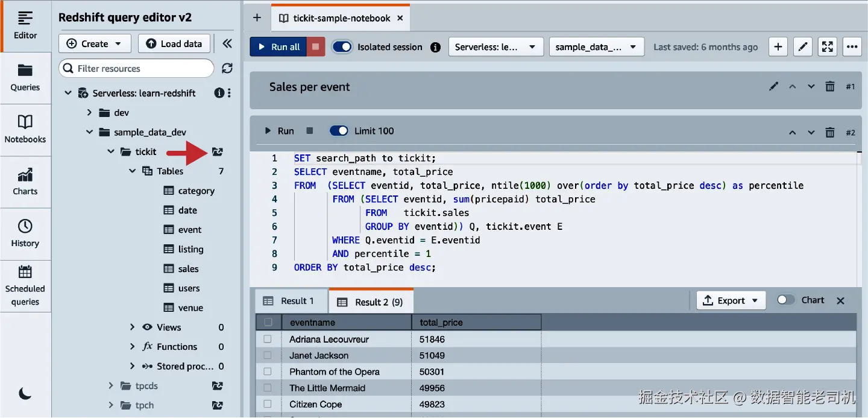The width and height of the screenshot is (868, 418).
Task: Move Sales per event cell down
Action: [x=811, y=87]
